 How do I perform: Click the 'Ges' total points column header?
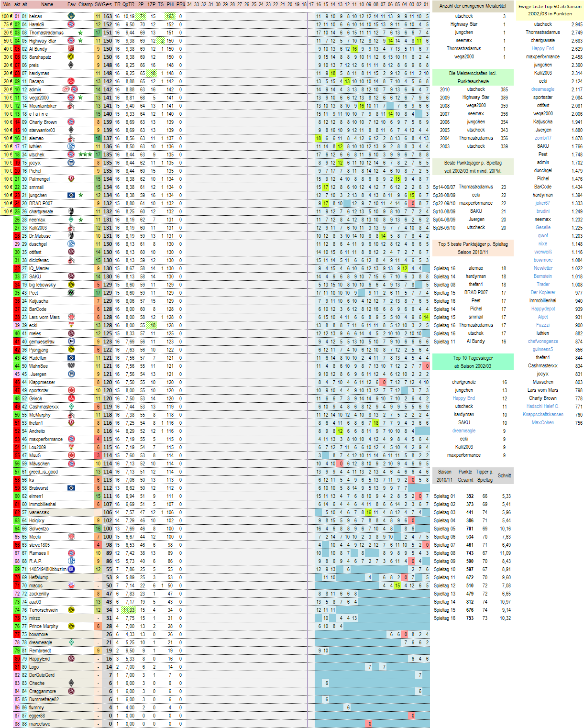tap(107, 4)
